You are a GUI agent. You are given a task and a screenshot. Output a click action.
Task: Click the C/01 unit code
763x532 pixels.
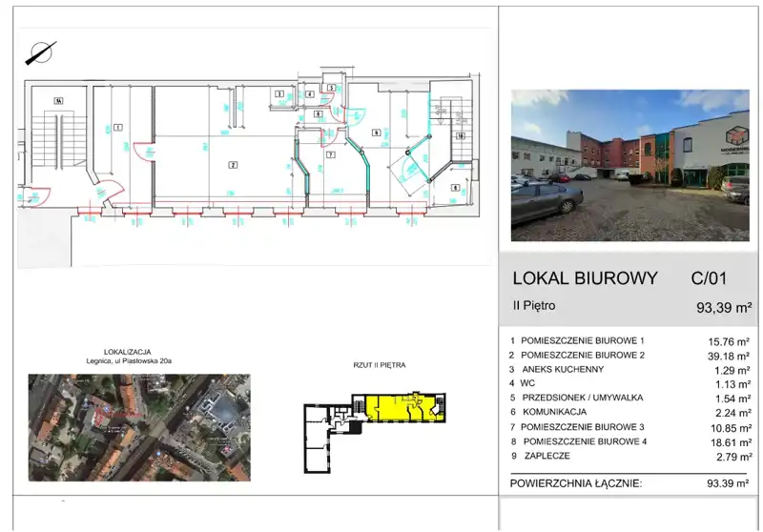(x=709, y=278)
